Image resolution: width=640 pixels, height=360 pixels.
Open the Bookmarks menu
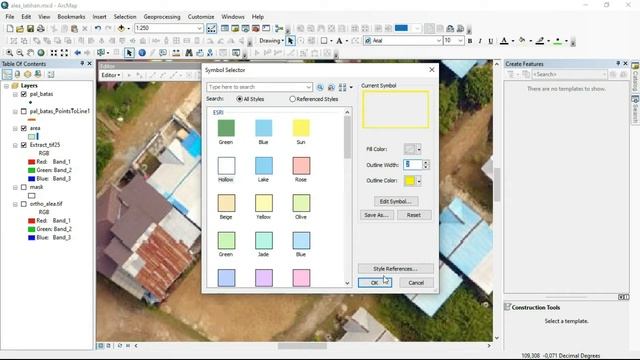click(71, 17)
